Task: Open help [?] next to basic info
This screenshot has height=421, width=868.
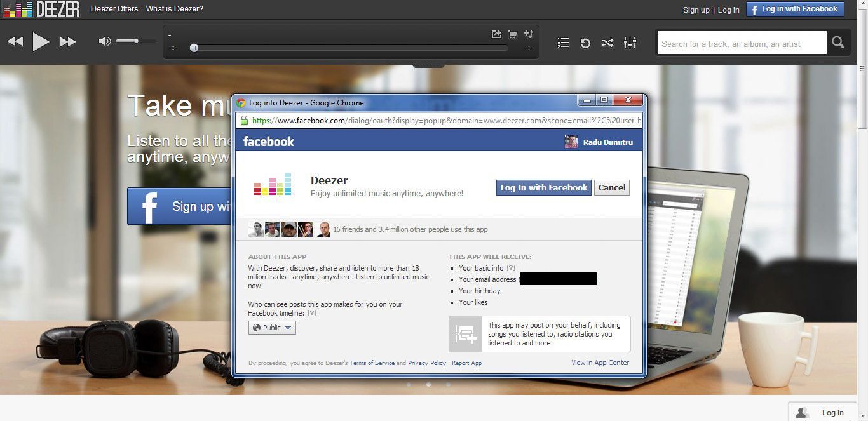Action: (x=511, y=268)
